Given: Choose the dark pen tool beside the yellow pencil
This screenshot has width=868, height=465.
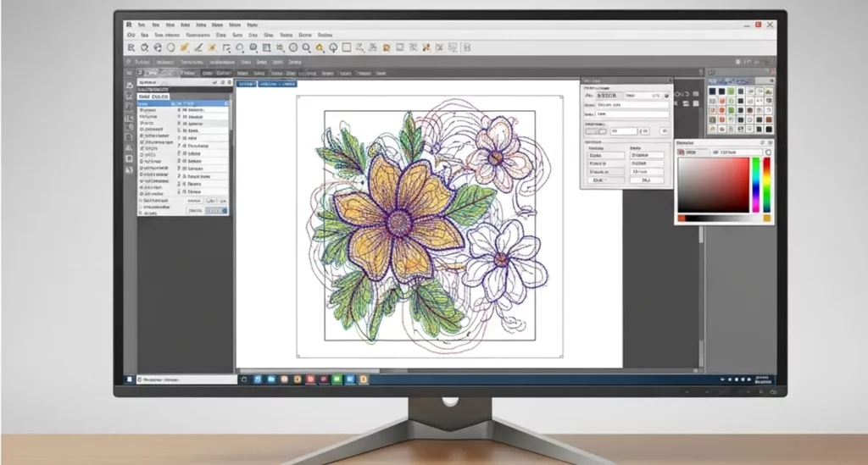Looking at the screenshot, I should click(x=198, y=47).
